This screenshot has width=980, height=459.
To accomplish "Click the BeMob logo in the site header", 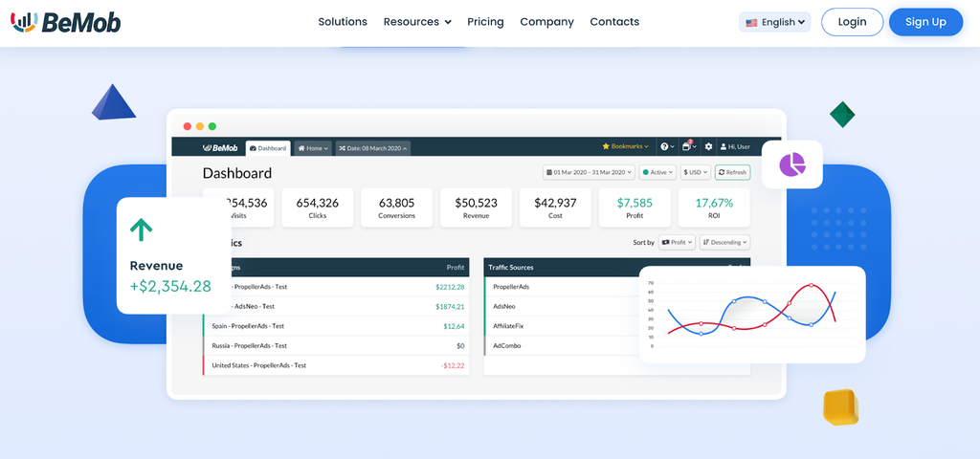I will tap(66, 22).
